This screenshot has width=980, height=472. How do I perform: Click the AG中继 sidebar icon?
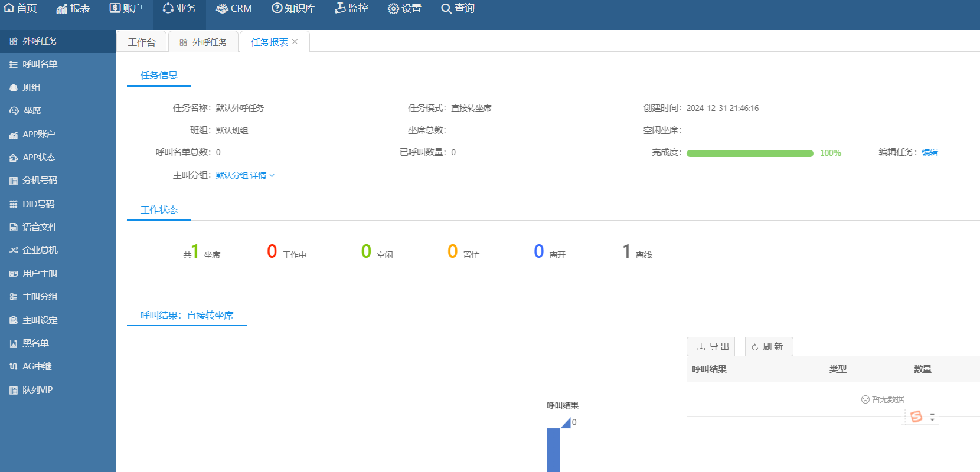(x=14, y=366)
